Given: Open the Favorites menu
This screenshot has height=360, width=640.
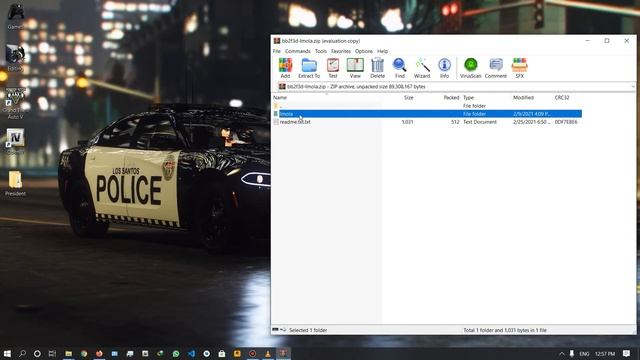Looking at the screenshot, I should point(341,51).
